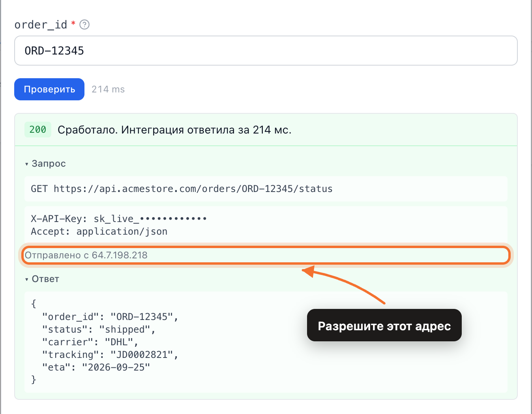Click the "status": "shipped" response line

99,329
